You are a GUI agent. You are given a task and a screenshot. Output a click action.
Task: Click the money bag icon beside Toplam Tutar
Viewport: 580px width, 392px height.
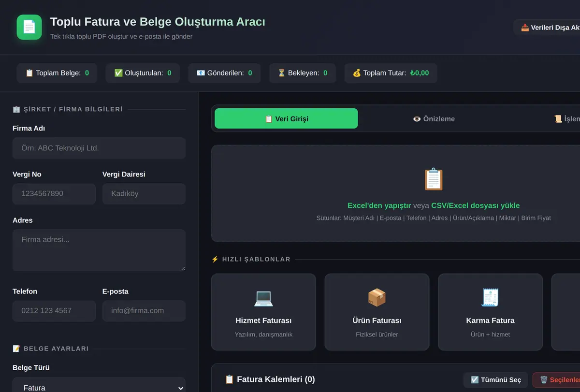tap(357, 73)
